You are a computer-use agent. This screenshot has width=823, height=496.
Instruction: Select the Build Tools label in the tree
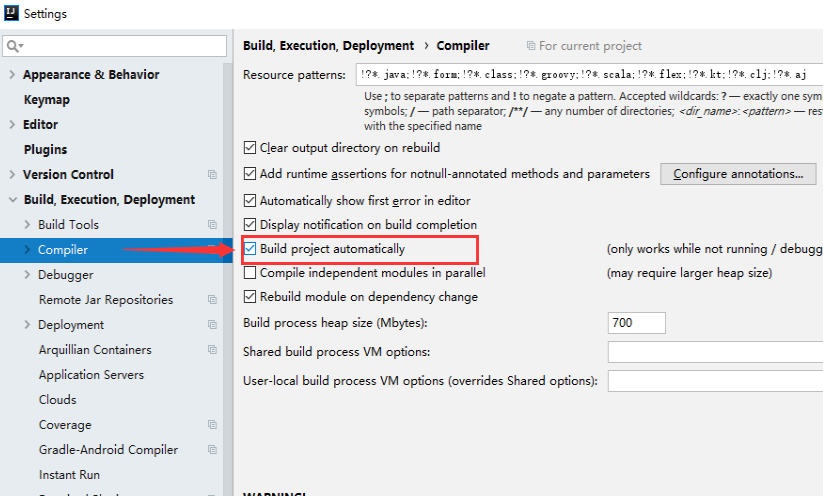(x=68, y=225)
